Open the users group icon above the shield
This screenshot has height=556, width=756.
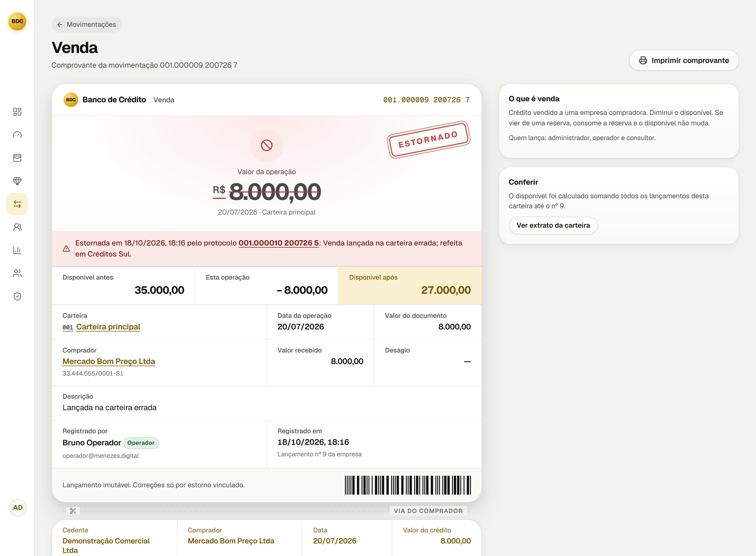coord(17,273)
